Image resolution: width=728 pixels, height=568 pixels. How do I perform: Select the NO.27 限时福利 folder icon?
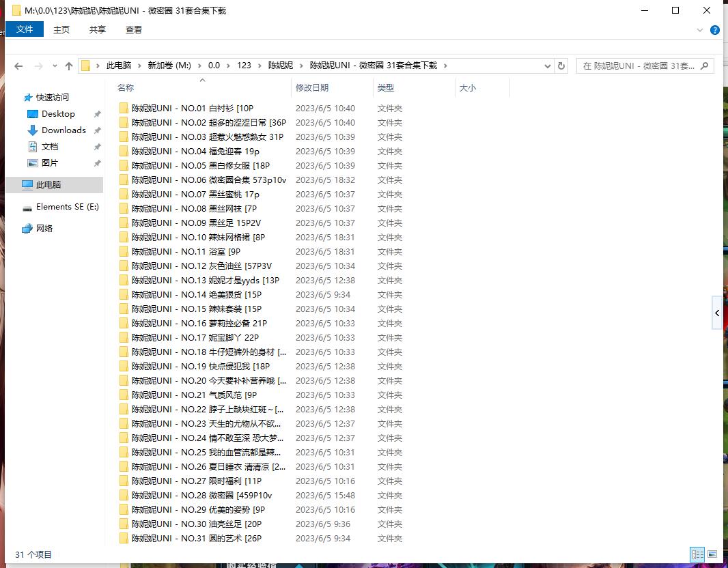coord(124,481)
